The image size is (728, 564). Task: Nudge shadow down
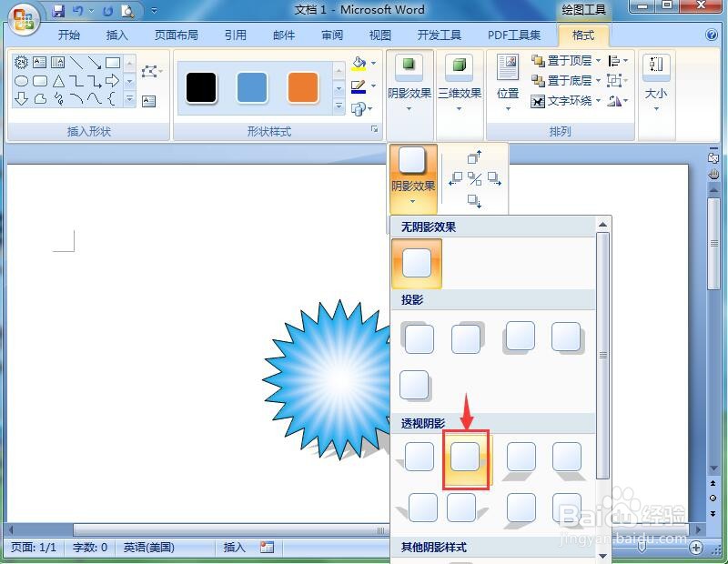[x=474, y=201]
